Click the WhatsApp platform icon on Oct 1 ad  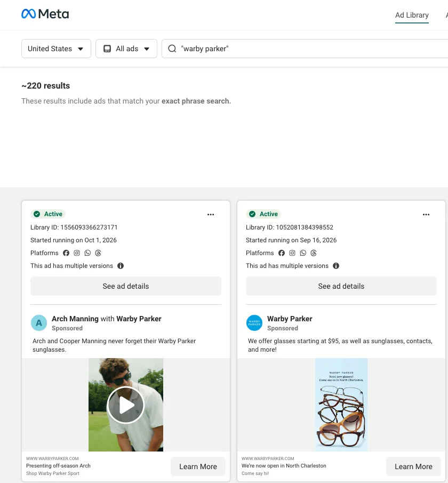click(x=87, y=253)
